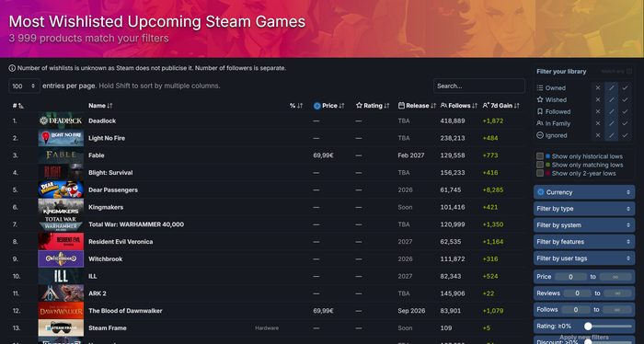Sort by Rating star column header
This screenshot has width=644, height=344.
pyautogui.click(x=373, y=106)
